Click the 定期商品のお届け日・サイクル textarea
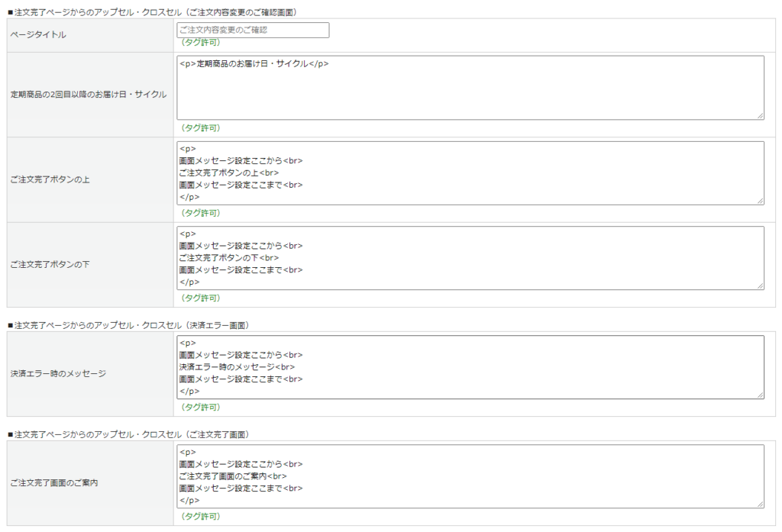 click(470, 88)
